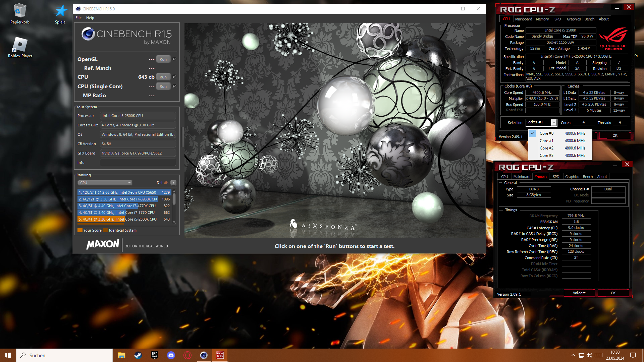This screenshot has height=362, width=644.
Task: Click the Cinebench R15 logo sphere
Action: pos(88,34)
